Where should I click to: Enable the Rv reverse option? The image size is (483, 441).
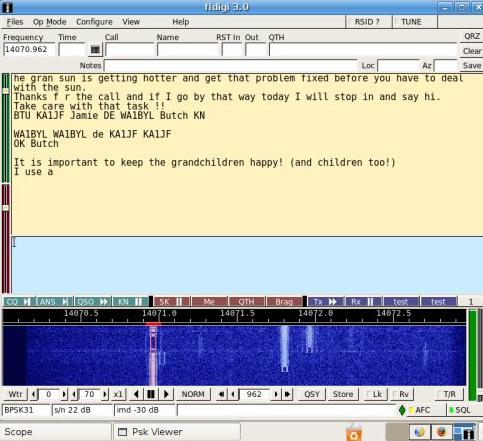click(x=401, y=394)
